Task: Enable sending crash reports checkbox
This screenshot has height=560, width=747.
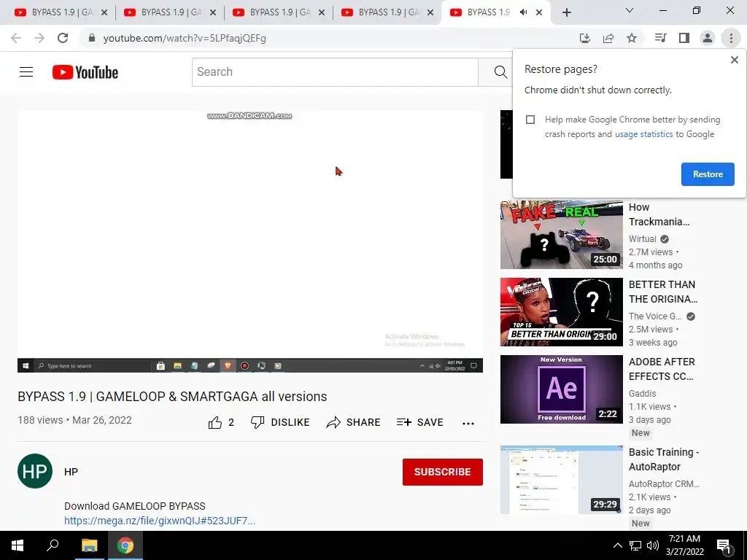Action: click(530, 120)
